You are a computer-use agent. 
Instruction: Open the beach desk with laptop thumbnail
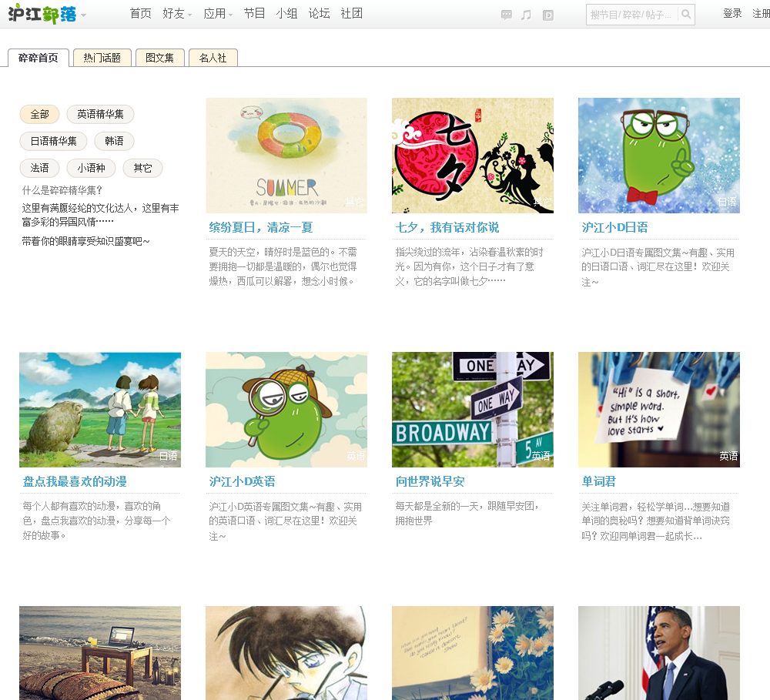tap(100, 653)
